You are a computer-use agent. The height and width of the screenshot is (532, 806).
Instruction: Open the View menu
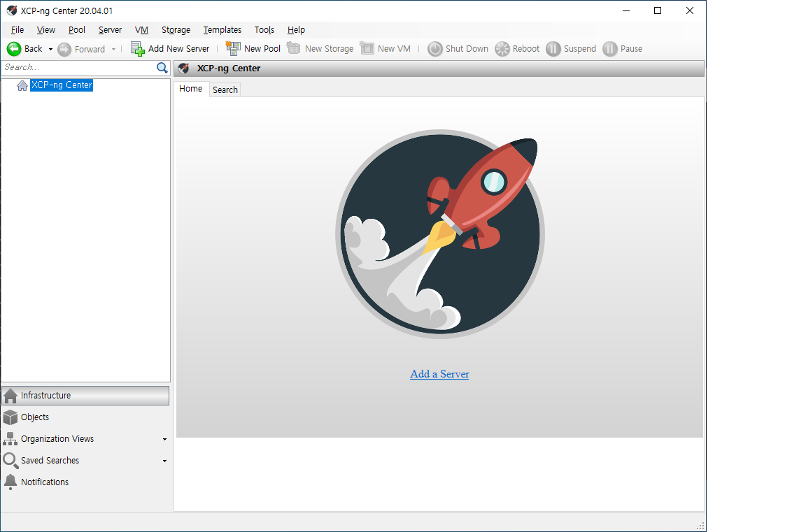[45, 30]
